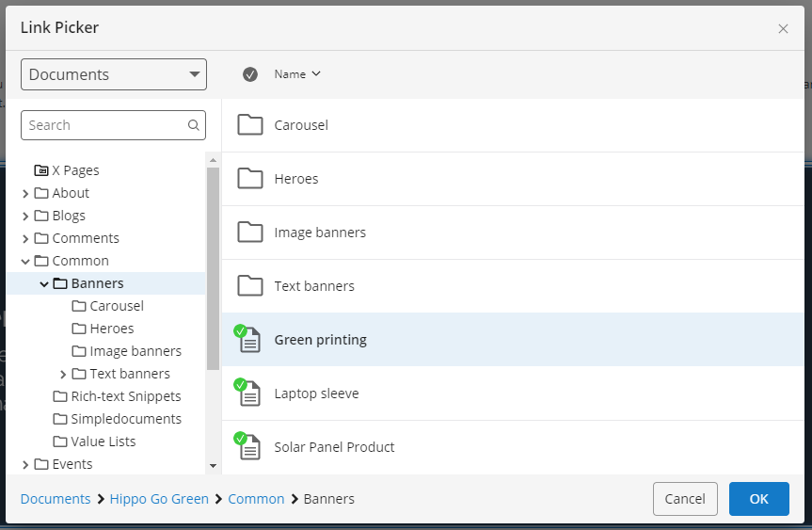Click the X Pages folder icon
812x530 pixels.
tap(41, 170)
